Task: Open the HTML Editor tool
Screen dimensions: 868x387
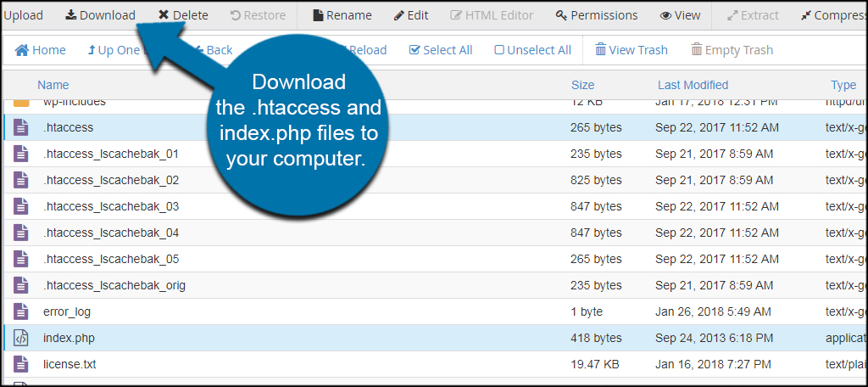Action: pos(492,15)
